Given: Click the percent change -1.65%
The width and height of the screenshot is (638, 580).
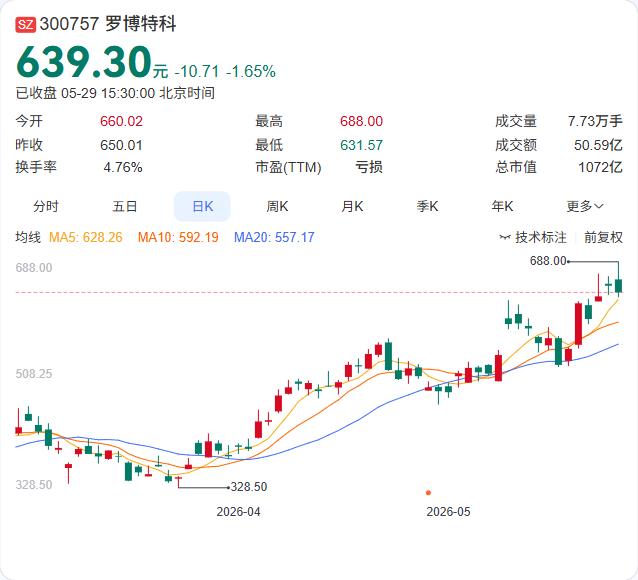Looking at the screenshot, I should pos(251,72).
